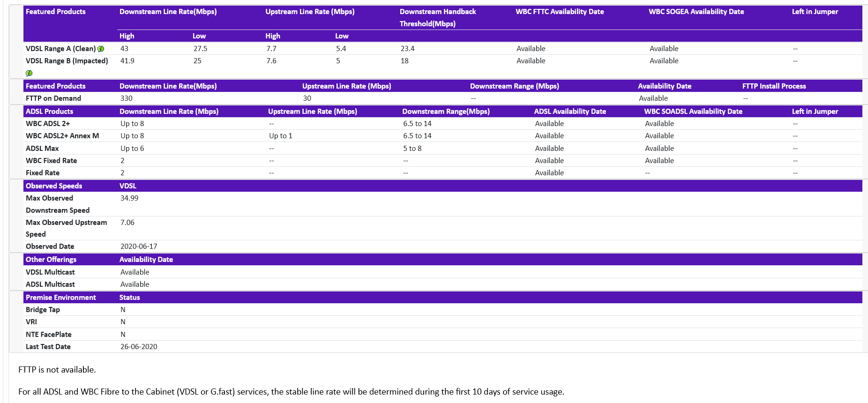Click the Bridge Tap row label
The image size is (868, 403).
coord(43,310)
